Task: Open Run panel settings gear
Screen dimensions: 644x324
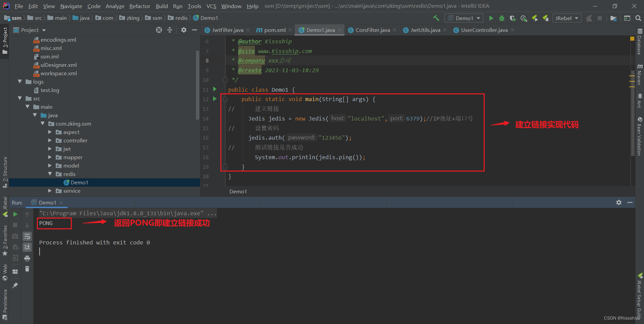Action: coord(619,202)
